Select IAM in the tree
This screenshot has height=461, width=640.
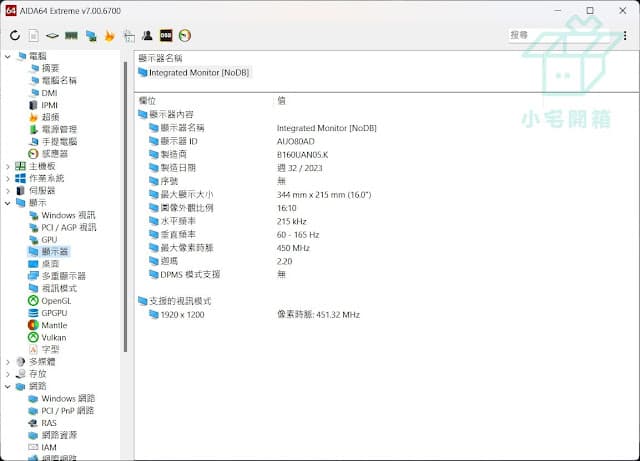coord(49,448)
